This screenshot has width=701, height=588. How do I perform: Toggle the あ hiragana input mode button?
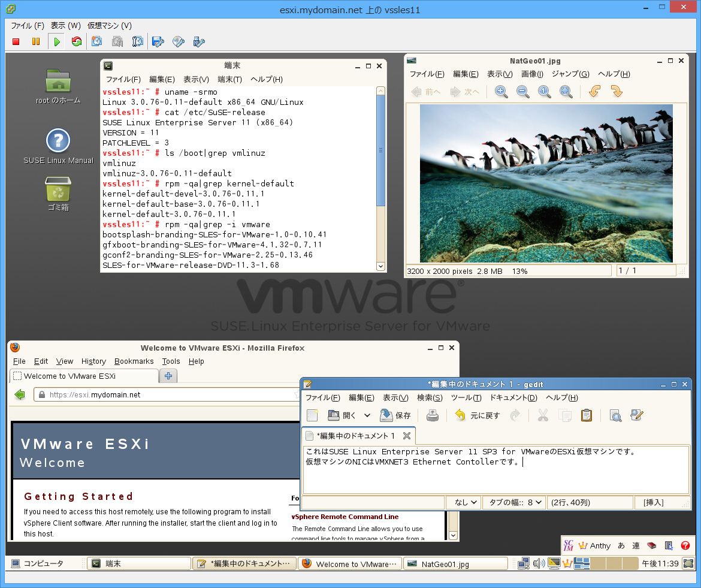point(621,545)
